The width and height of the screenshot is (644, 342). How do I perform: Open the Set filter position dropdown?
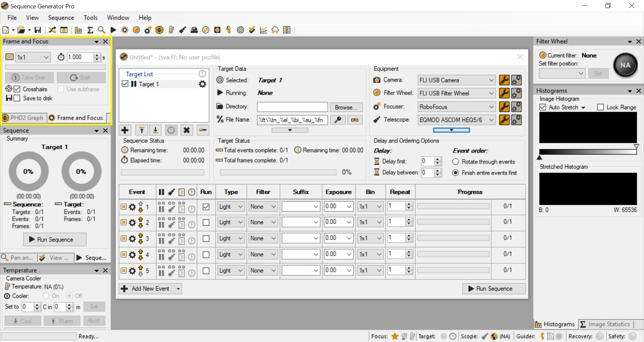click(562, 73)
